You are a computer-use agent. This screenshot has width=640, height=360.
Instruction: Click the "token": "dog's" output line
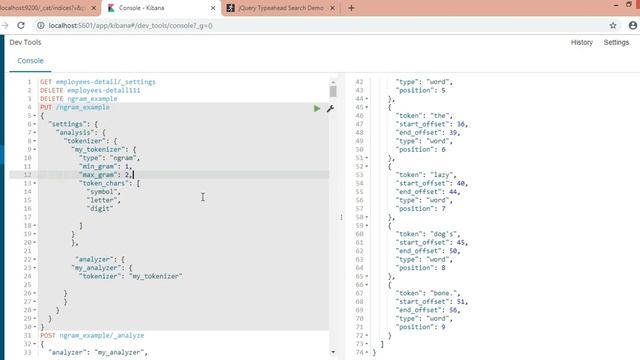pyautogui.click(x=428, y=234)
